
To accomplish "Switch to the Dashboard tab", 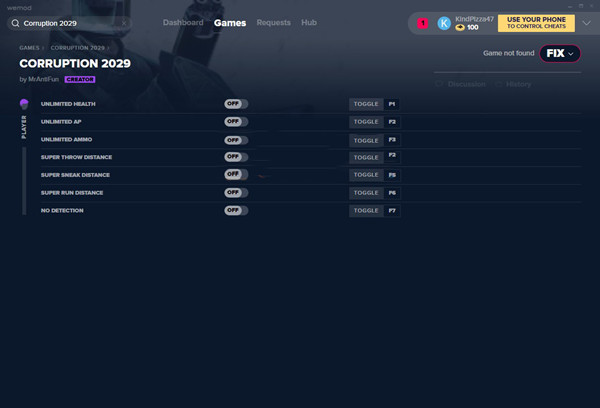I will tap(183, 22).
